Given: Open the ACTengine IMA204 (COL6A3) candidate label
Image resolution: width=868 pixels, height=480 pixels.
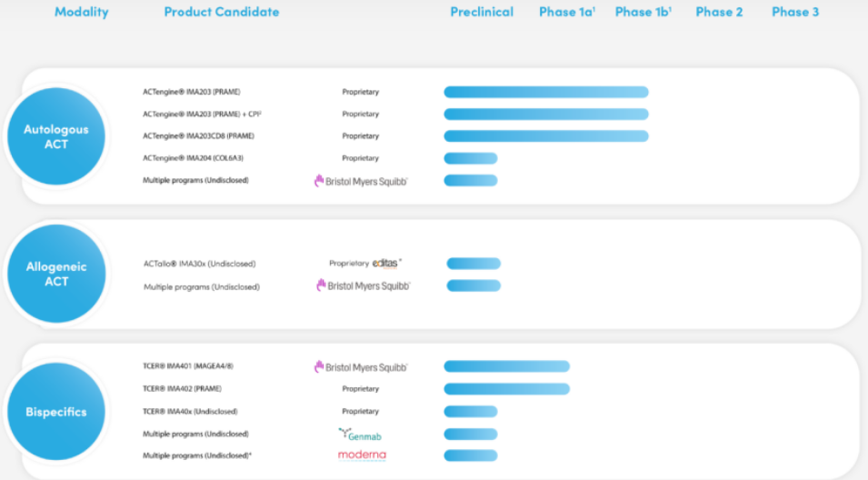Looking at the screenshot, I should tap(193, 158).
